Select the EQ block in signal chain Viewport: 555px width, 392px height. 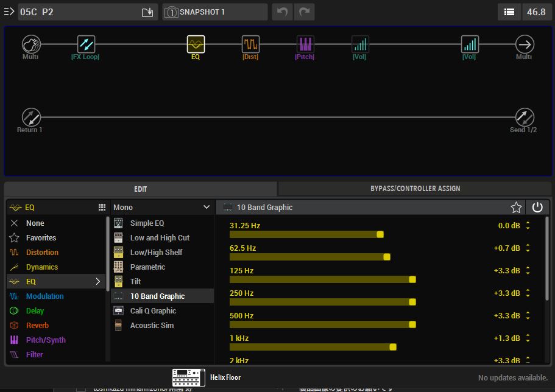[196, 44]
